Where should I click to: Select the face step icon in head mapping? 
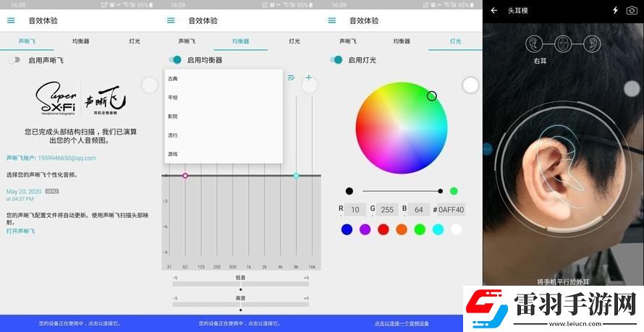click(x=563, y=44)
